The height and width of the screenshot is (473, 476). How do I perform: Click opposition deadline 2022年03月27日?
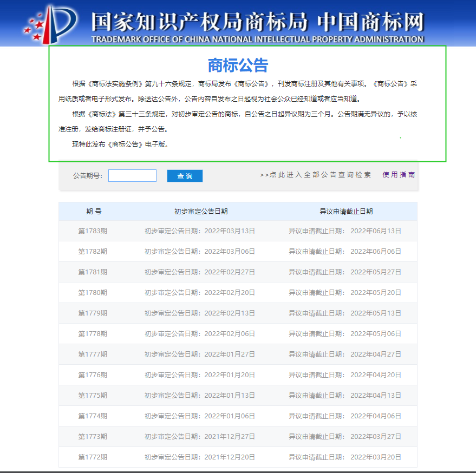click(345, 437)
